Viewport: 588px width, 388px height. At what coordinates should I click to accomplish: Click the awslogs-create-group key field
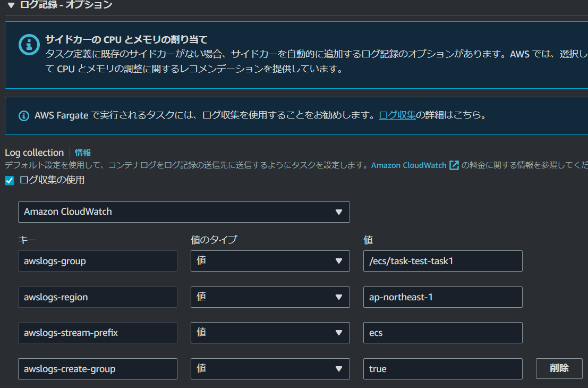coord(98,368)
